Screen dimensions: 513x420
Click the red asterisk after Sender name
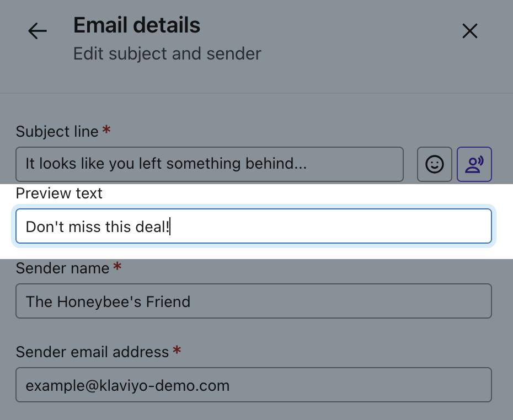117,268
